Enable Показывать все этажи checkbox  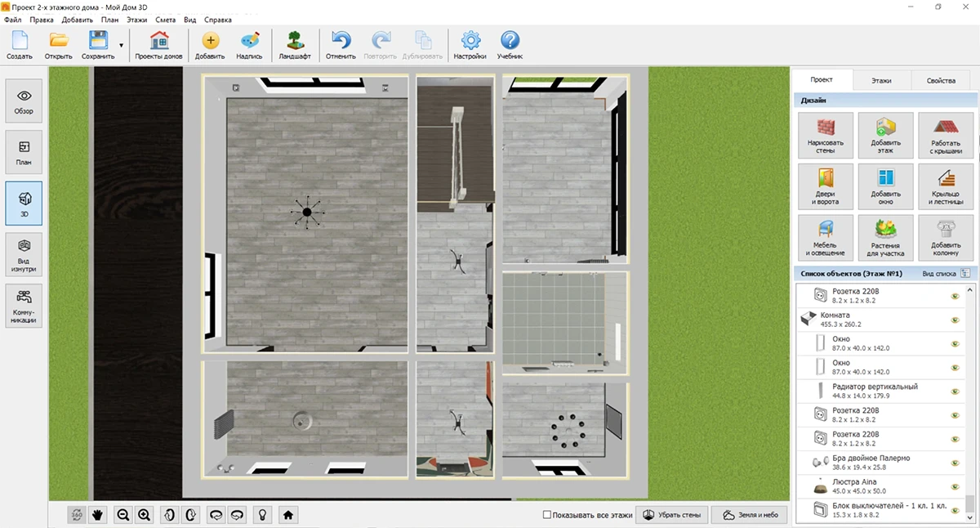[547, 515]
